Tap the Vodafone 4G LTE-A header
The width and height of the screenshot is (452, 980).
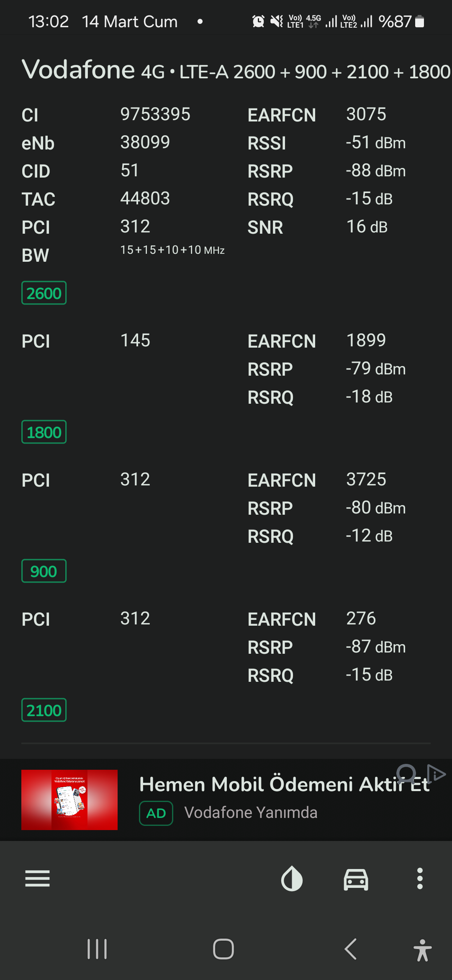pyautogui.click(x=236, y=70)
